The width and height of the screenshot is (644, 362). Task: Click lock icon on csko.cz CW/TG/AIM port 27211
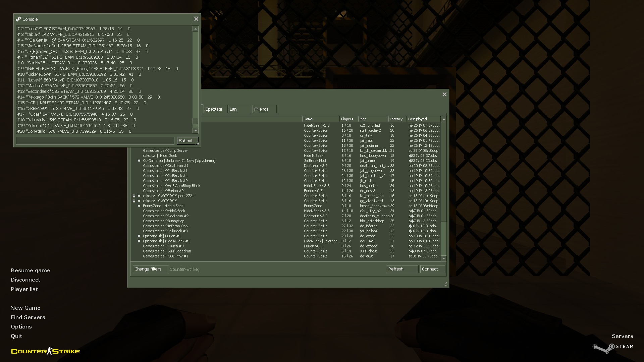(x=134, y=196)
